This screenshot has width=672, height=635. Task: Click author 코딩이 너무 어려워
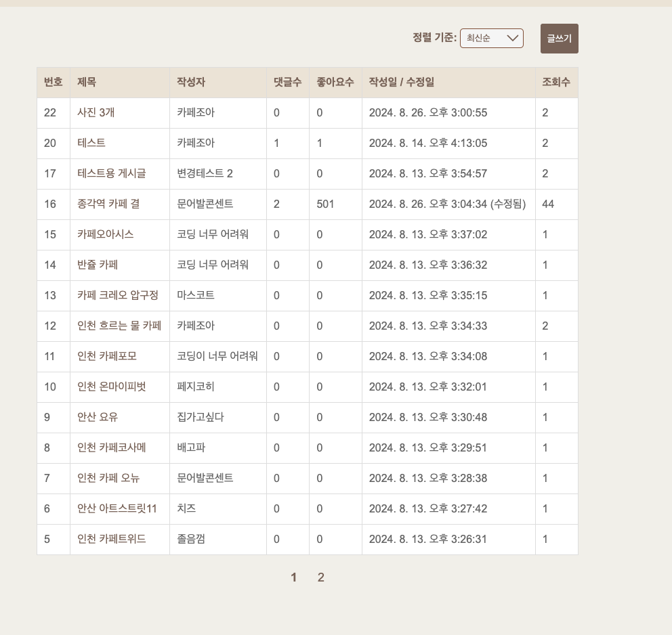tap(217, 356)
